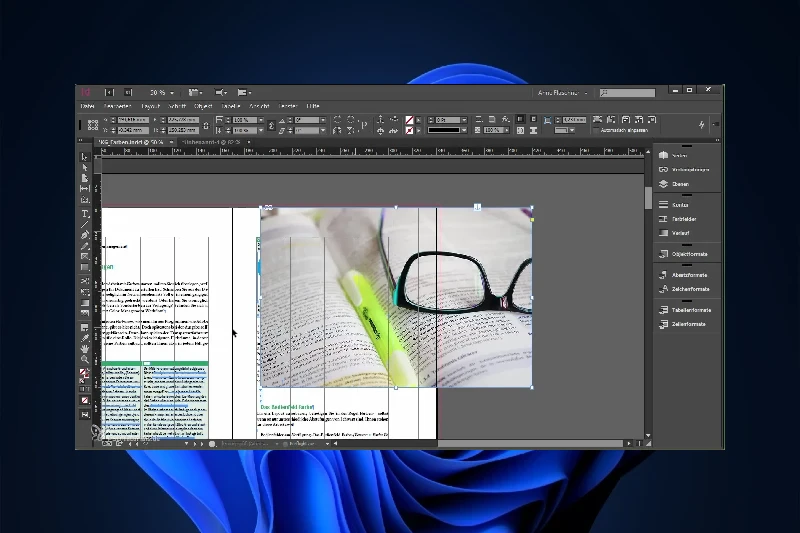This screenshot has width=800, height=533.
Task: Enable the 'Automatisch einpassen' checkbox
Action: pyautogui.click(x=596, y=130)
